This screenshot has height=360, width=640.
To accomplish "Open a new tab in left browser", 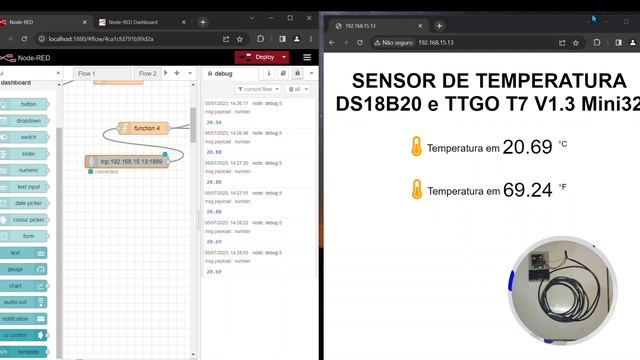I will [x=203, y=22].
